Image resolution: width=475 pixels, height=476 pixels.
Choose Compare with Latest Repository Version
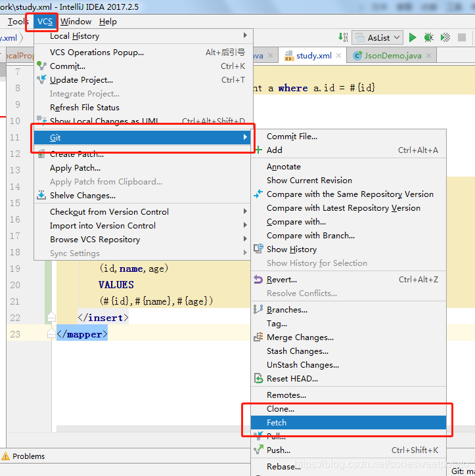(x=349, y=208)
